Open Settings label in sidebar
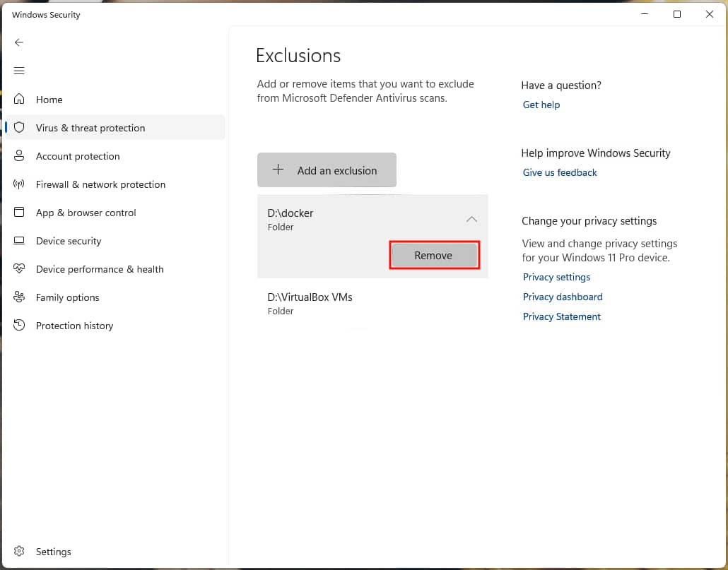 (54, 552)
